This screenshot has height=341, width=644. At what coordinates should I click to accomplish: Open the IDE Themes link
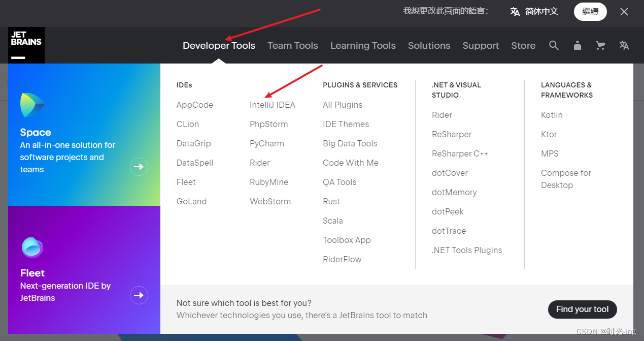click(346, 124)
